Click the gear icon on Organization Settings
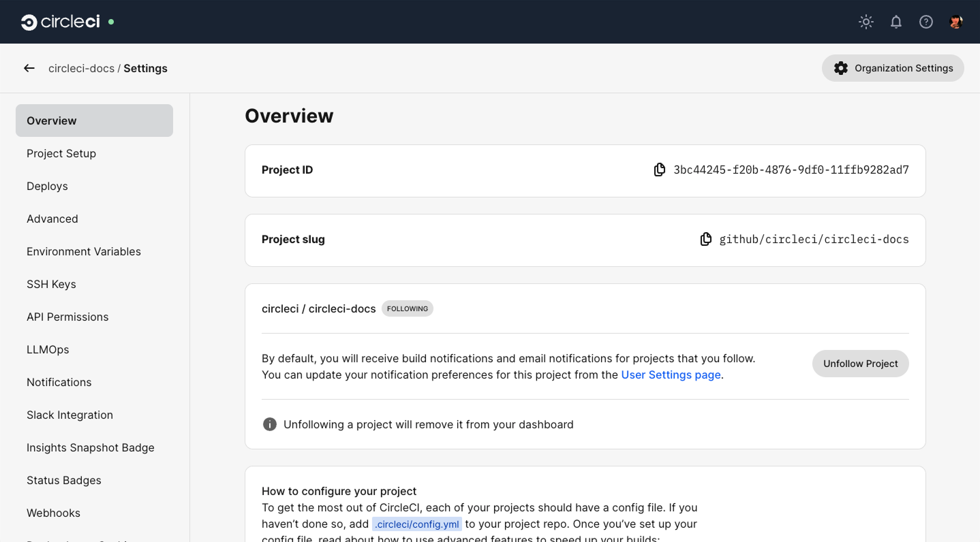The height and width of the screenshot is (542, 980). tap(840, 68)
